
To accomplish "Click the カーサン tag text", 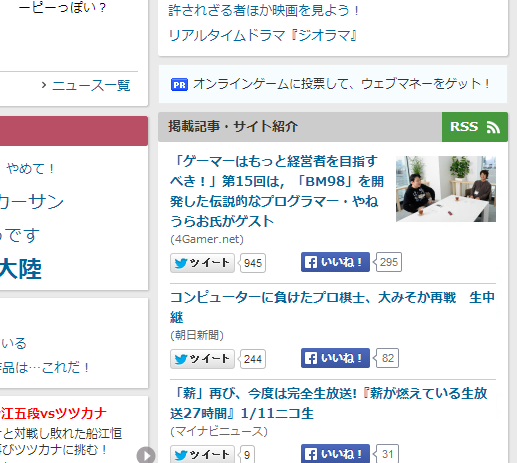I will tap(32, 202).
